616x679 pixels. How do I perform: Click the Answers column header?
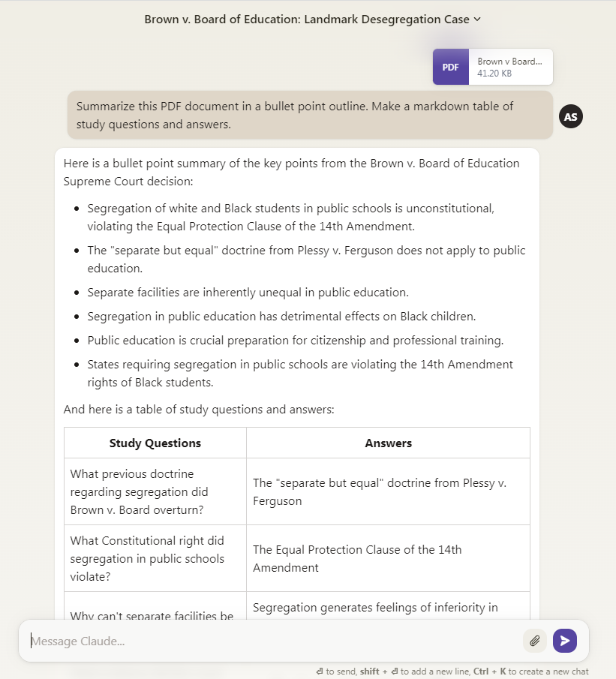coord(388,443)
